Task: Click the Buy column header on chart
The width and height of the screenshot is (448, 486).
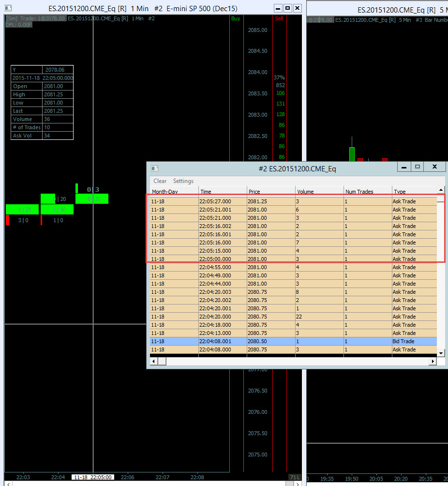Action: (236, 18)
